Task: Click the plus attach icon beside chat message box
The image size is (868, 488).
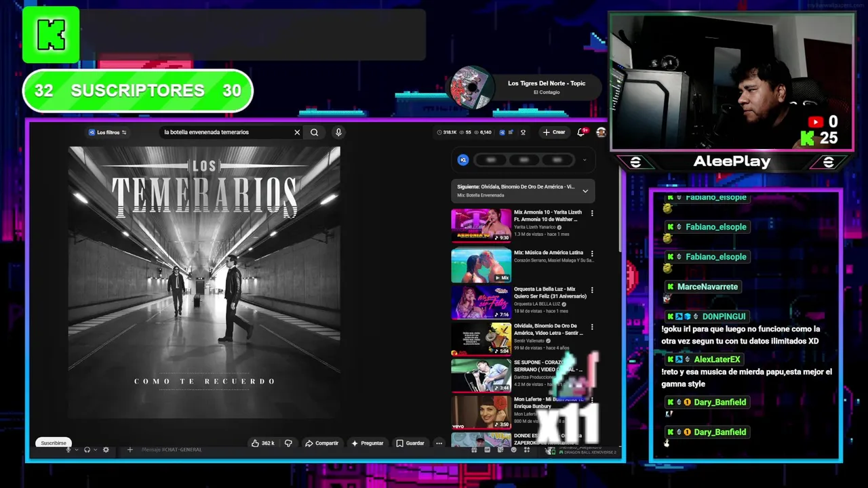Action: point(130,449)
